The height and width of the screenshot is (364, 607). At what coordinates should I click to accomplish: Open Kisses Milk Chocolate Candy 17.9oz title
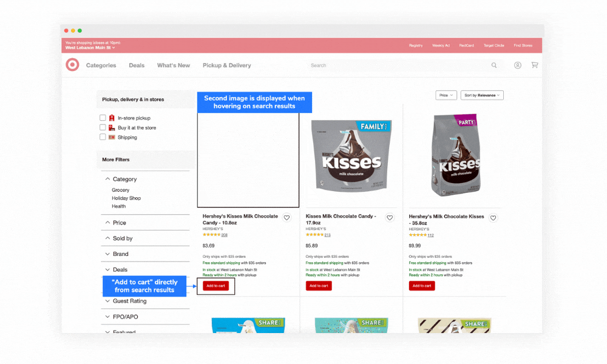point(341,220)
